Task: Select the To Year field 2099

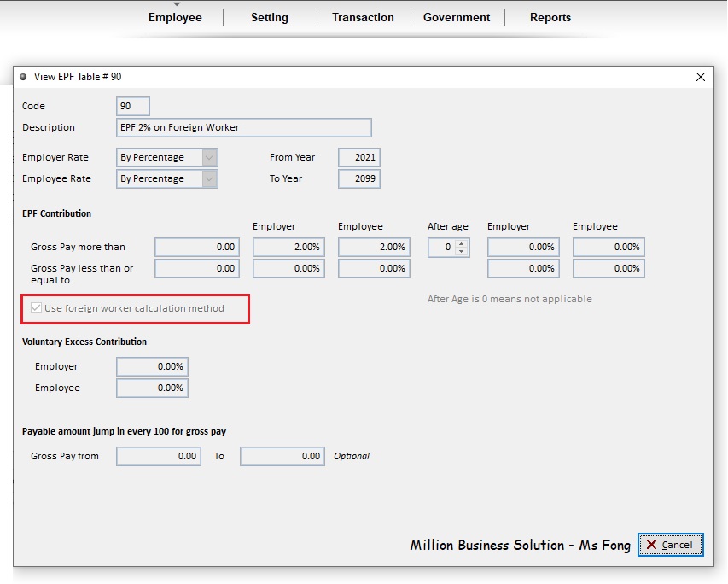Action: (359, 178)
